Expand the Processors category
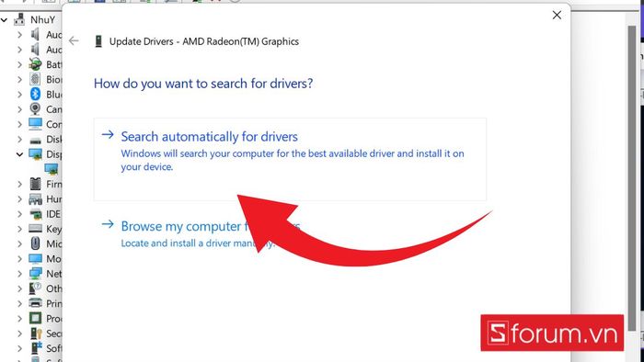644x362 pixels. tap(19, 318)
